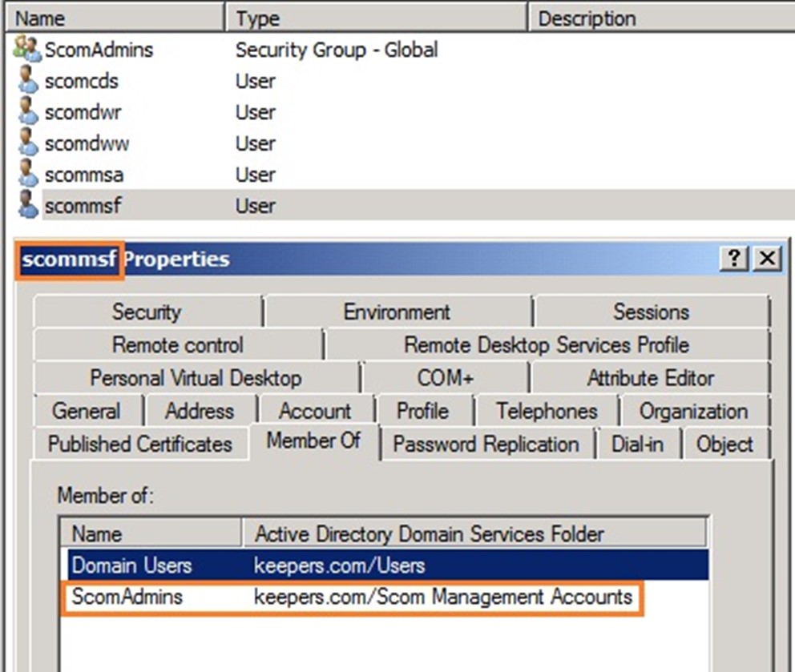This screenshot has width=795, height=672.
Task: Open the Security tab
Action: point(147,312)
